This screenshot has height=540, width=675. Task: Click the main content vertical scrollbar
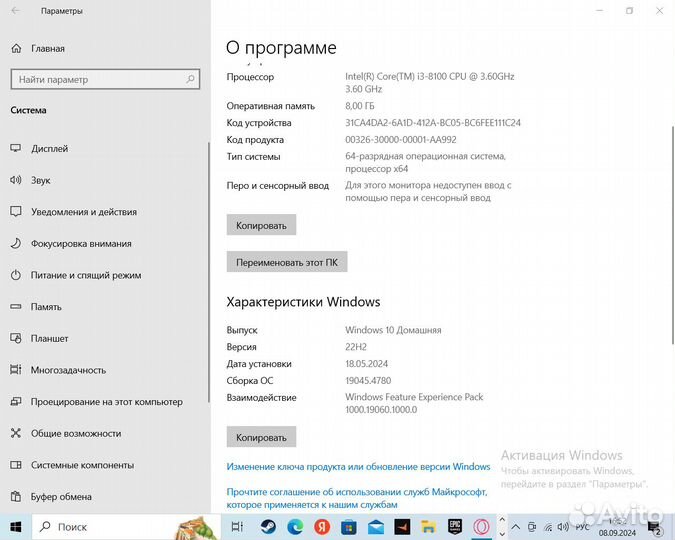[673, 235]
